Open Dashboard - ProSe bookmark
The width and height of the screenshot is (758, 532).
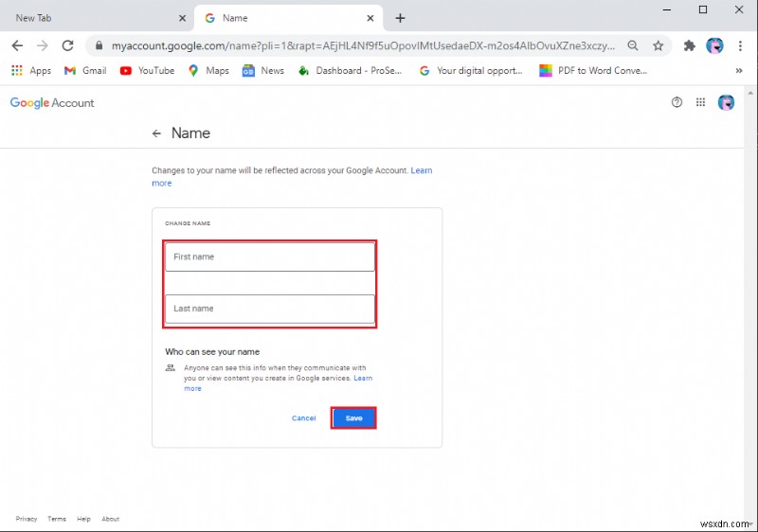click(x=350, y=70)
